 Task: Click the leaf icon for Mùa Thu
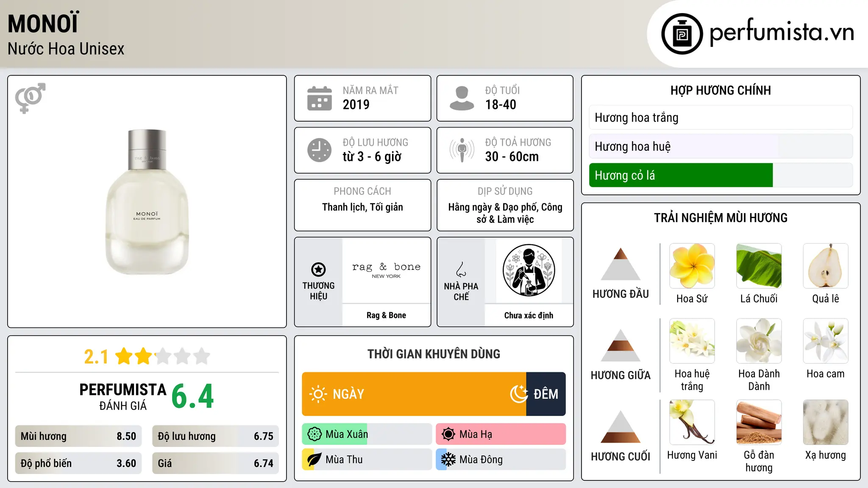pos(314,460)
